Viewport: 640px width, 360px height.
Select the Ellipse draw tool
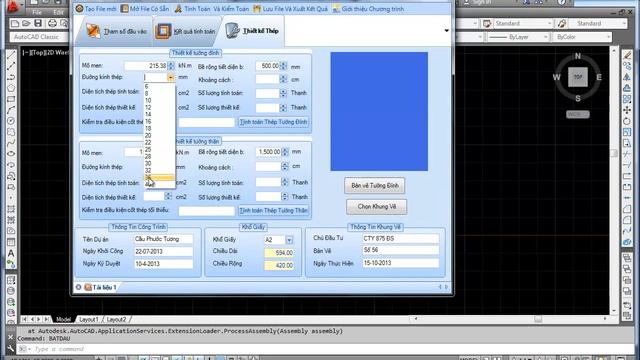(11, 154)
